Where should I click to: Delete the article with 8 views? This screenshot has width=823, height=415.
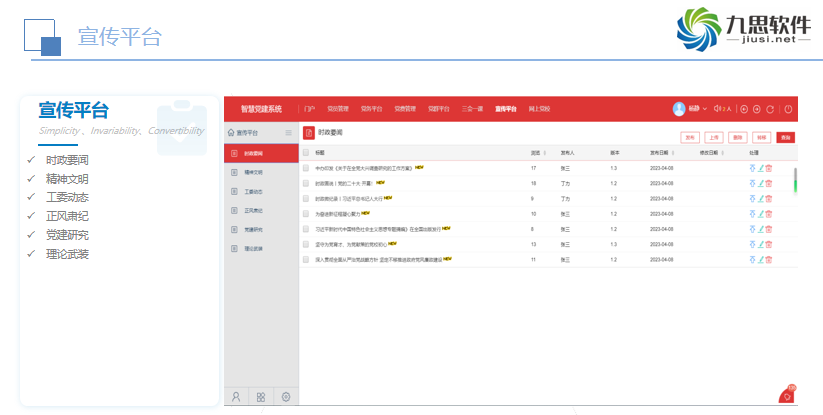tap(769, 229)
